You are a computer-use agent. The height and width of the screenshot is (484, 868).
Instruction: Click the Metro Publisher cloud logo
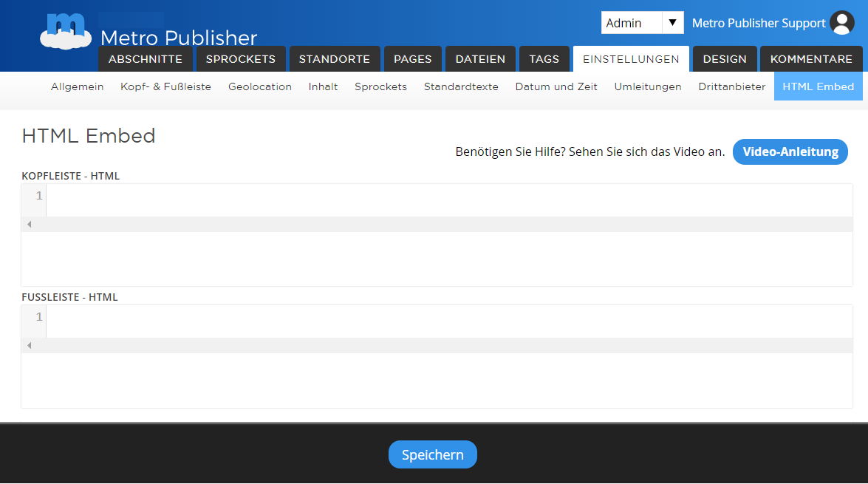[x=65, y=31]
